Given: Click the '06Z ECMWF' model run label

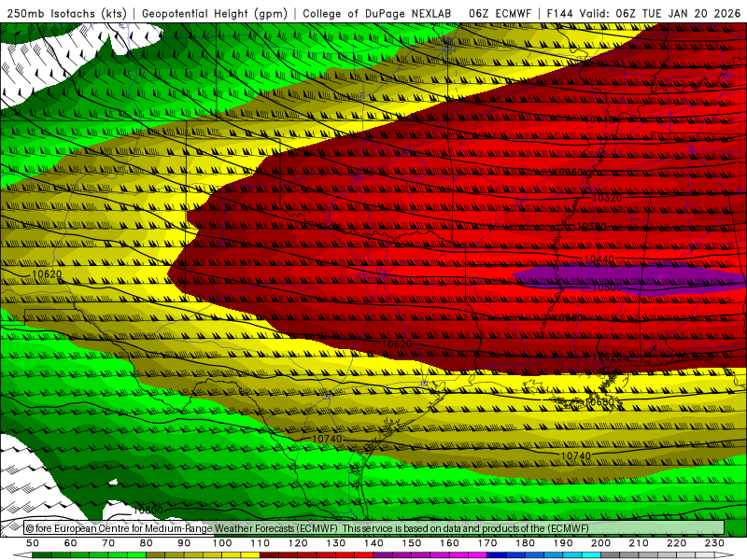Looking at the screenshot, I should (500, 13).
